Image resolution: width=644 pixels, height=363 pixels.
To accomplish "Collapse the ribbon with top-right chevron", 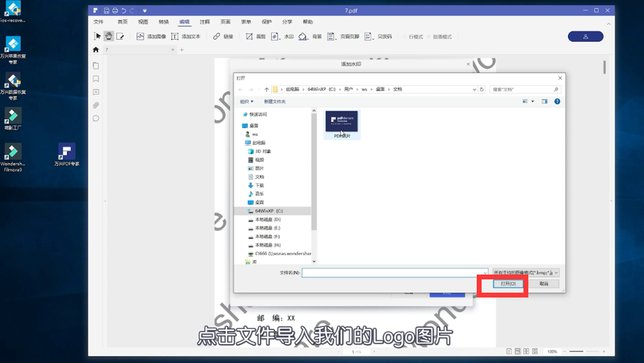I will pos(608,24).
